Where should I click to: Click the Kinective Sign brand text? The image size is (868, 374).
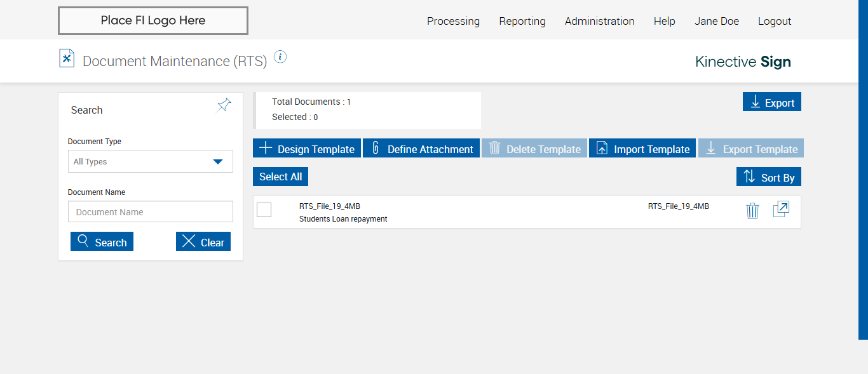(x=743, y=62)
